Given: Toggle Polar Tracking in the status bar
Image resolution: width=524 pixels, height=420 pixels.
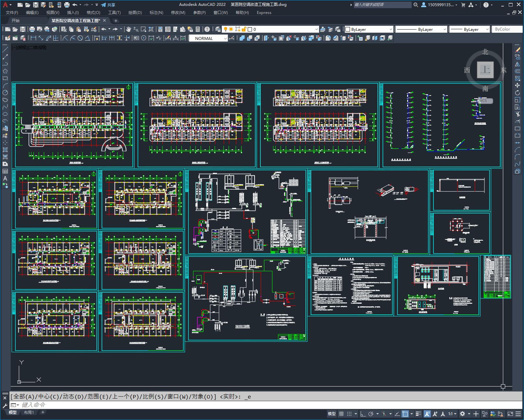Looking at the screenshot, I should click(371, 414).
